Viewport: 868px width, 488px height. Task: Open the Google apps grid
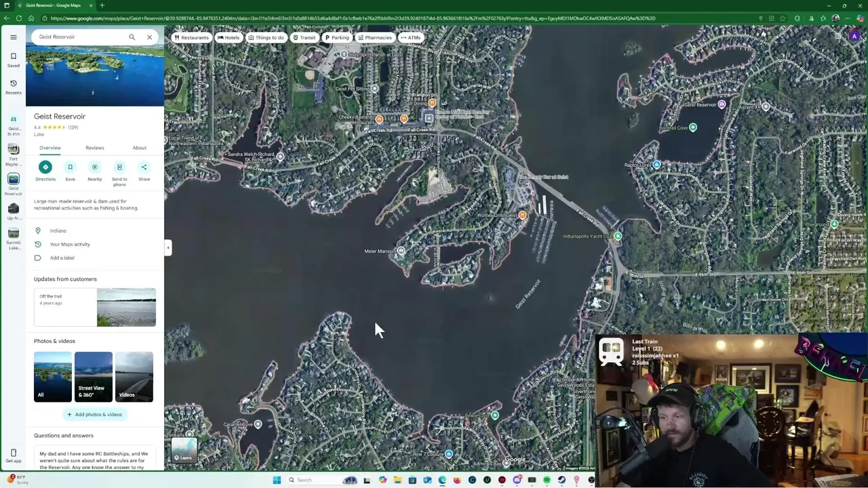[839, 37]
